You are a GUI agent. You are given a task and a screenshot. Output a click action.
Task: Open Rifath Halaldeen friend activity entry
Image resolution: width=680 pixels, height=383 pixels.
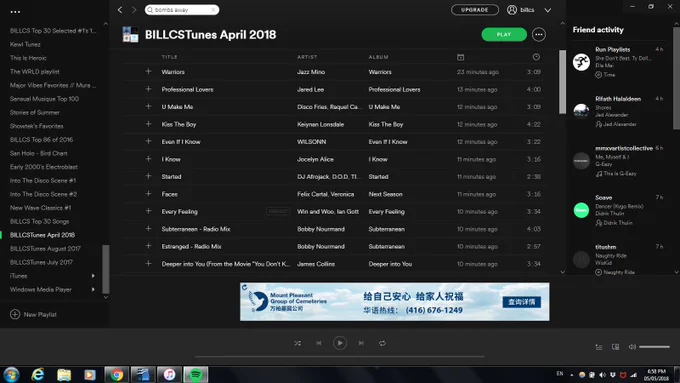pos(618,111)
